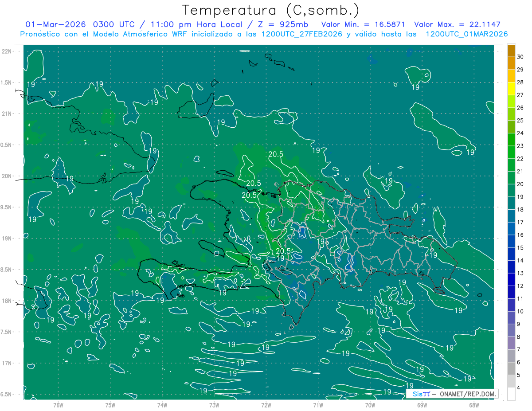Pick the blue swatch between 12 and 13
The height and width of the screenshot is (411, 532).
[512, 280]
